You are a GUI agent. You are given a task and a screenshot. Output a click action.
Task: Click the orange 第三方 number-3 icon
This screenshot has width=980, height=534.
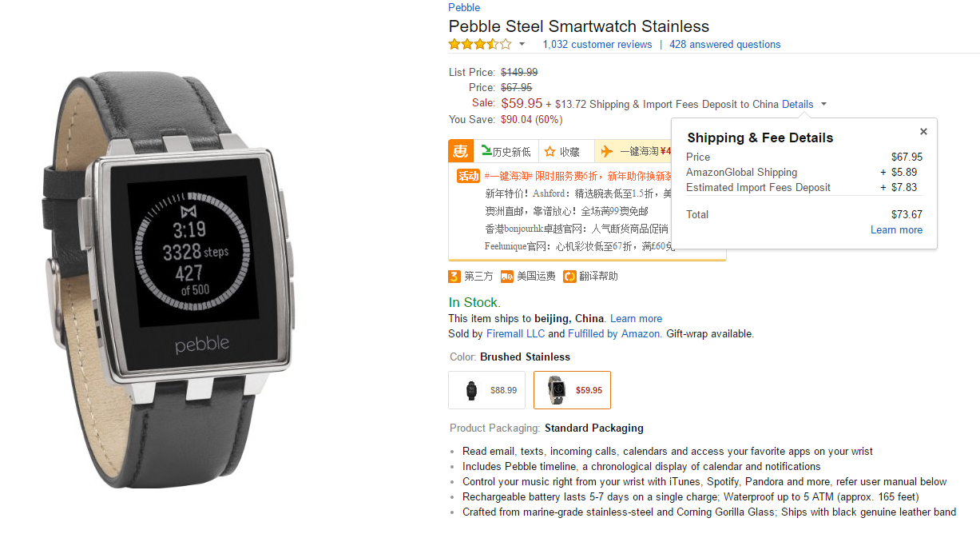[x=454, y=277]
